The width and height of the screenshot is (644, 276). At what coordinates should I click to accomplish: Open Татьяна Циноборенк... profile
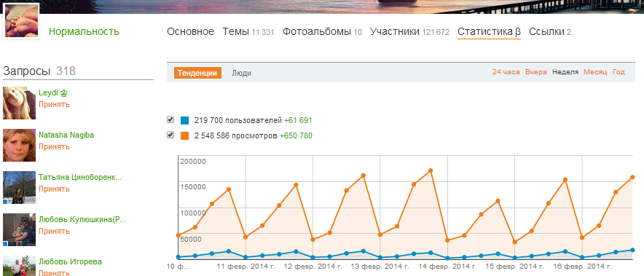(80, 177)
